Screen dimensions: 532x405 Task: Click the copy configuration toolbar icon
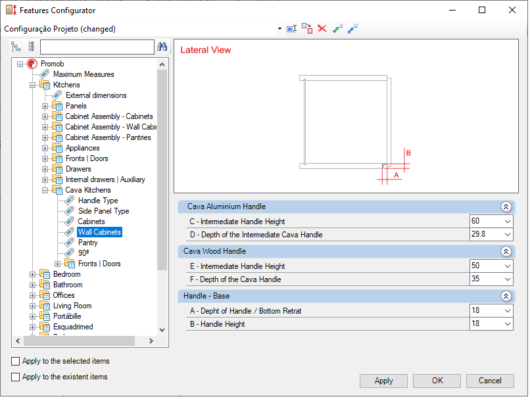(307, 28)
